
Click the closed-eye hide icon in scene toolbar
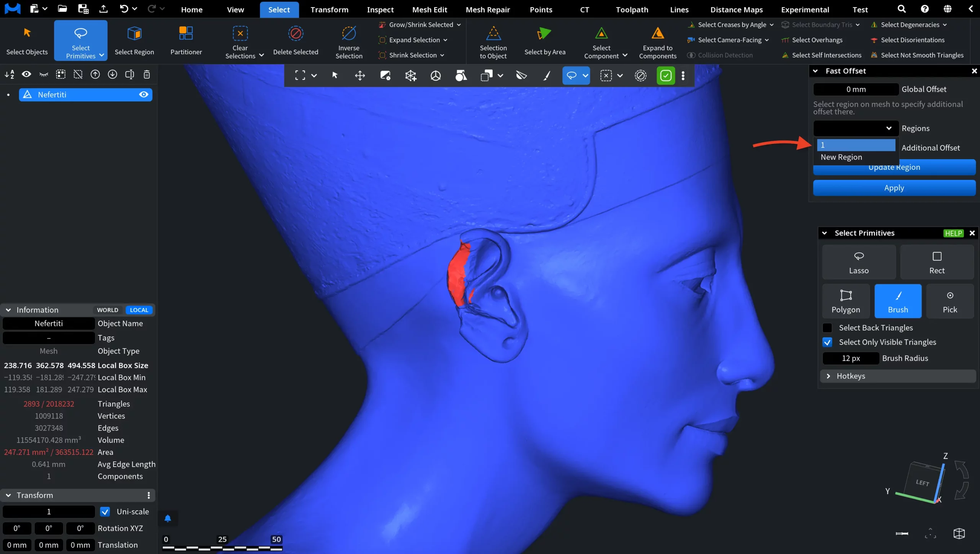(44, 74)
